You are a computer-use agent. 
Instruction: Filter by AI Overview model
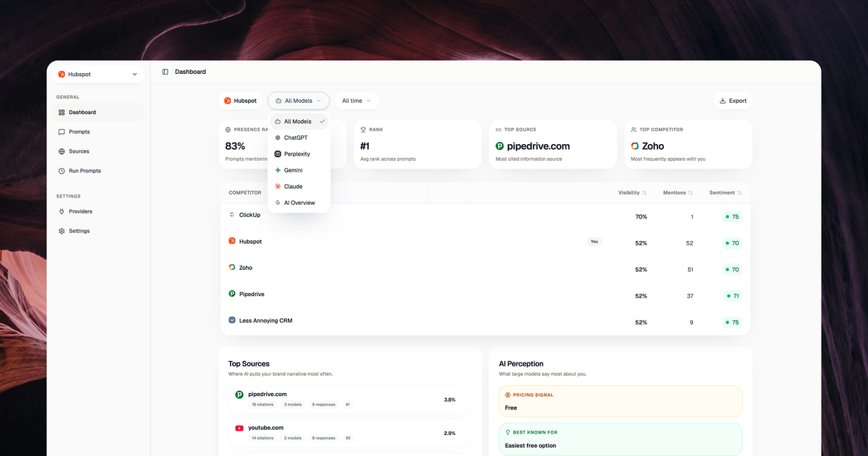pyautogui.click(x=299, y=203)
